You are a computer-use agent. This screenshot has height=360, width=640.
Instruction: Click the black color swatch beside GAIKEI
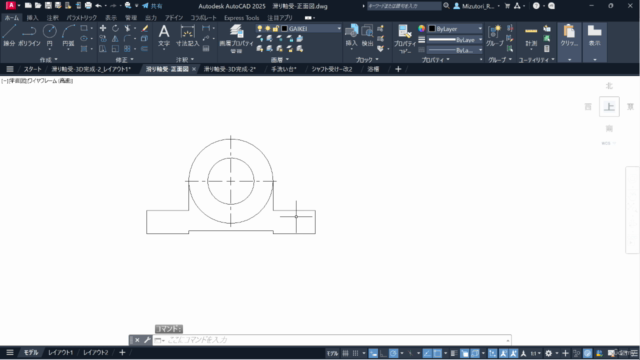(284, 29)
